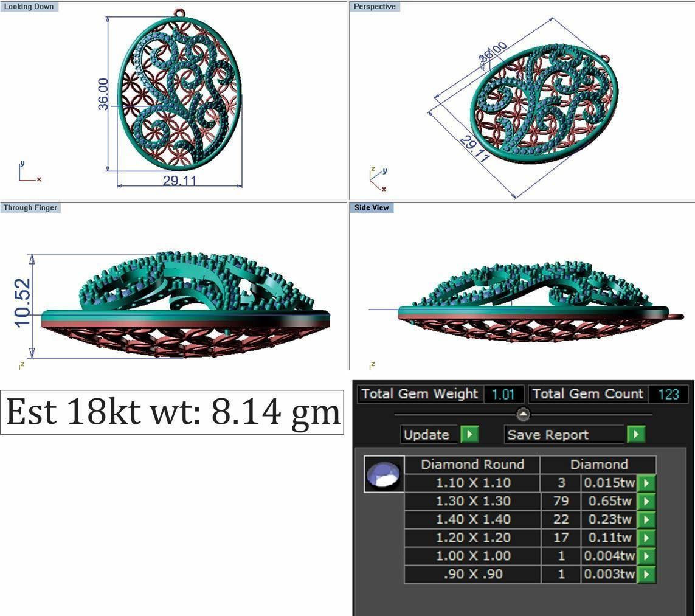This screenshot has height=616, width=695.
Task: Click the arrow for the .90 X .90 row
Action: click(646, 574)
